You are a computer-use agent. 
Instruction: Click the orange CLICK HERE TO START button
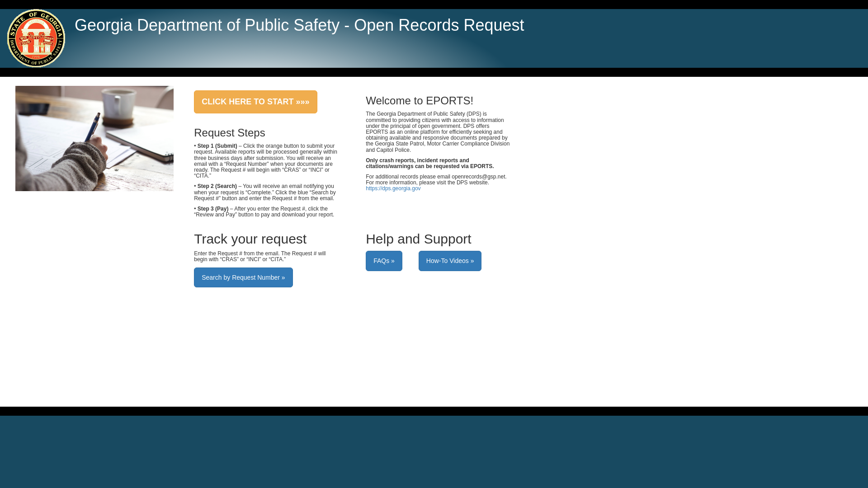point(255,102)
